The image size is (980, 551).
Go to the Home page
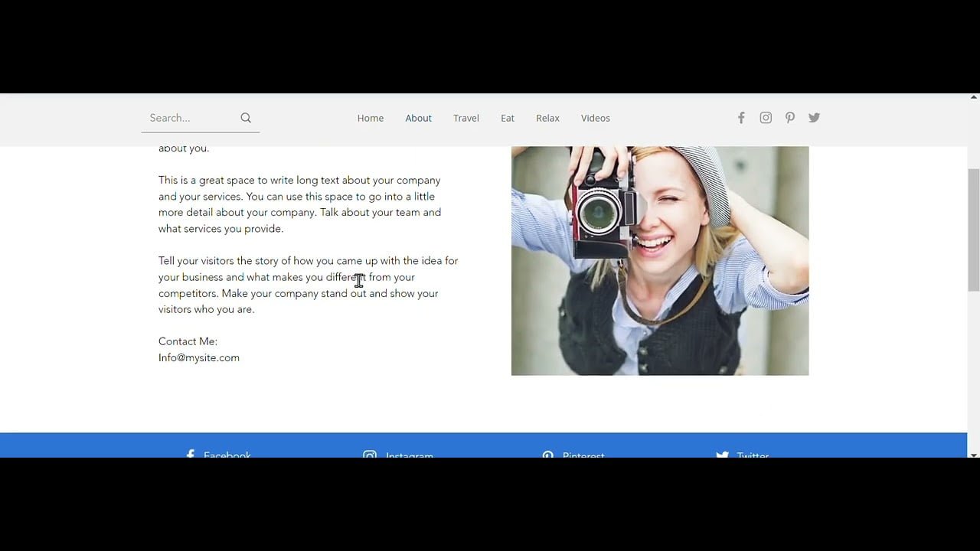(x=371, y=118)
